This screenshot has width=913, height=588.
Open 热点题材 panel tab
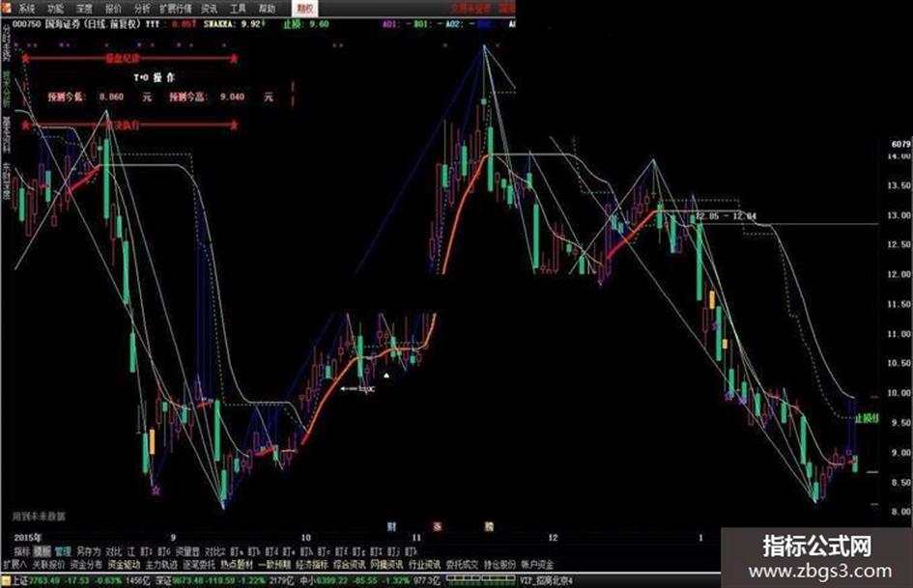pos(237,565)
